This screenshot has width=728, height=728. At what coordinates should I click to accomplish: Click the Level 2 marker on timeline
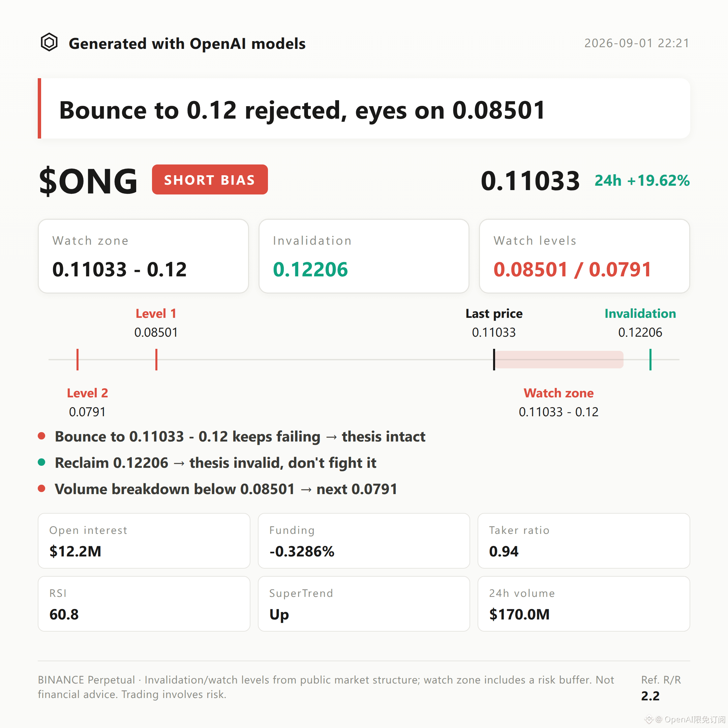tap(78, 360)
